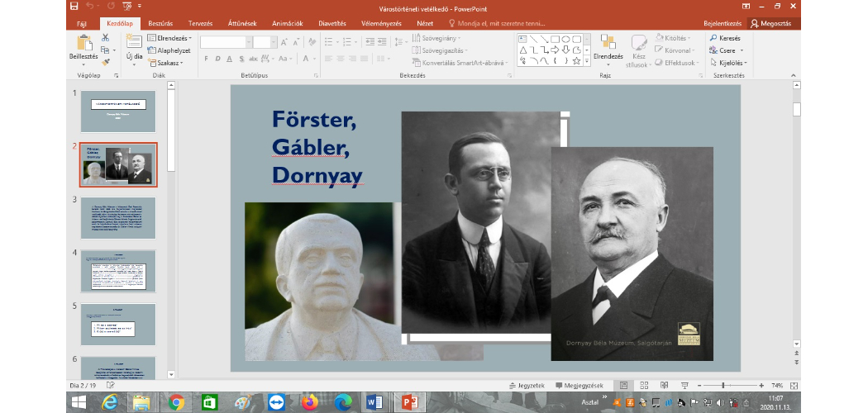Image resolution: width=868 pixels, height=413 pixels.
Task: Click the Cut scissors icon
Action: (x=105, y=38)
